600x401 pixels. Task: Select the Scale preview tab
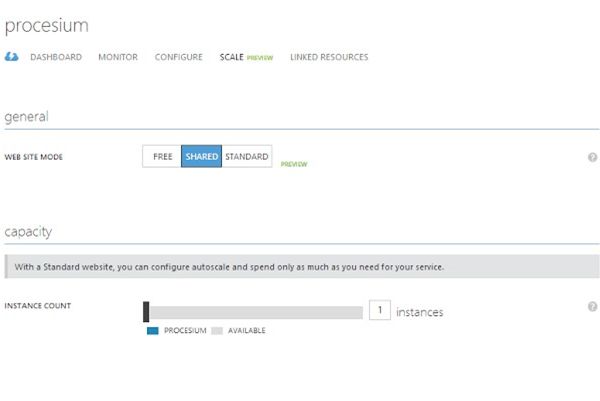tap(246, 57)
